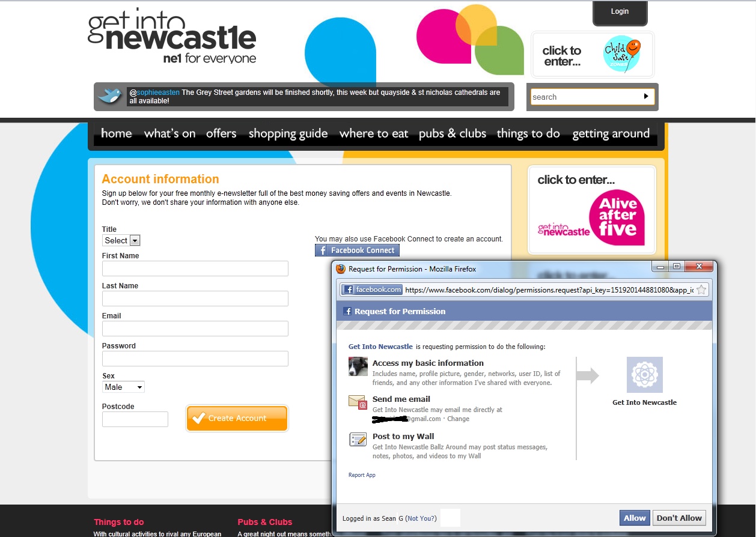The image size is (756, 537).
Task: Click the 'Send me email' text
Action: 401,399
